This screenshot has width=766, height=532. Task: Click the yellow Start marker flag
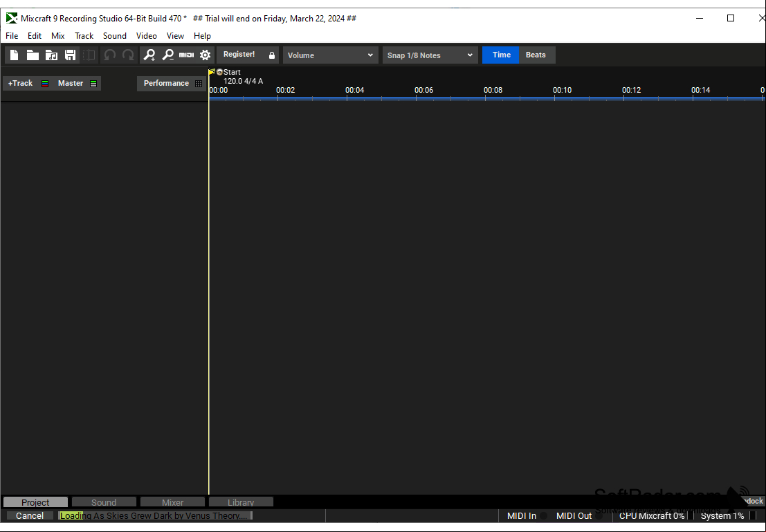212,73
